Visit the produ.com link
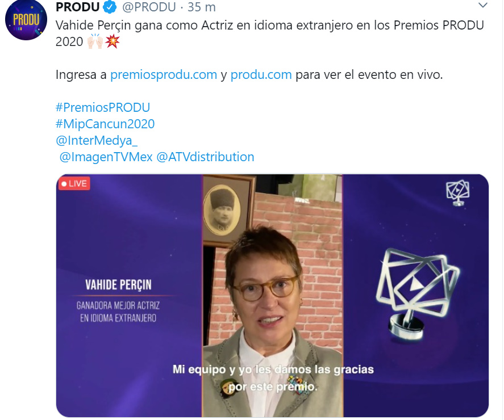504x420 pixels. tap(261, 74)
